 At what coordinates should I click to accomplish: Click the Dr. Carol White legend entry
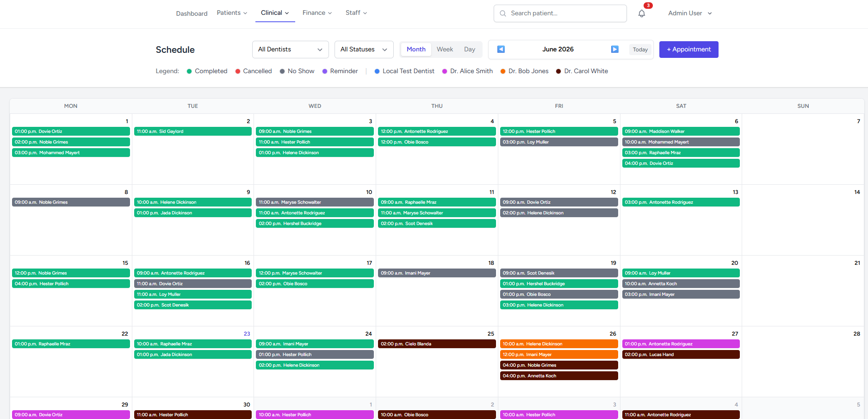click(x=582, y=71)
